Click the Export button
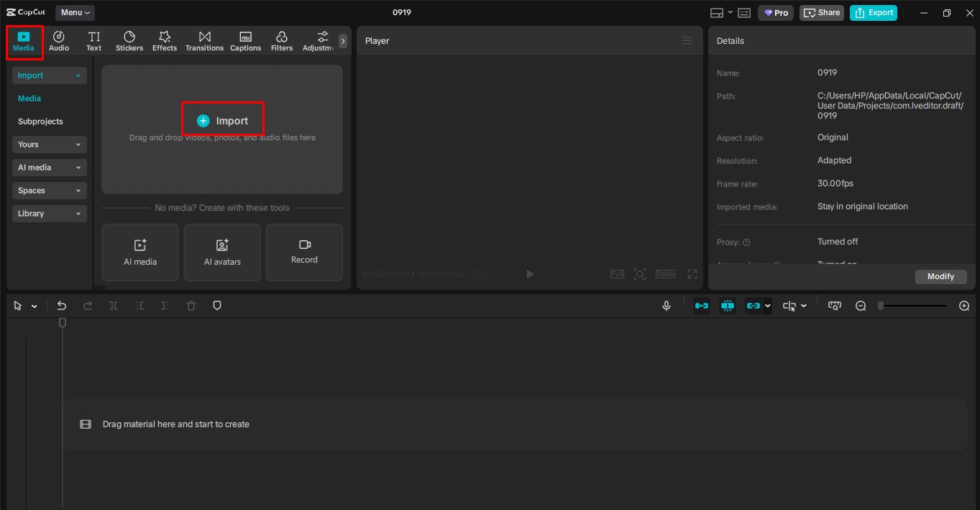 pos(874,12)
